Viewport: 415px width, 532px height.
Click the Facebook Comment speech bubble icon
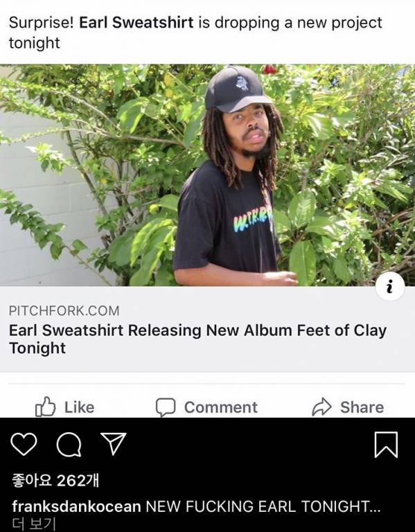tap(166, 407)
